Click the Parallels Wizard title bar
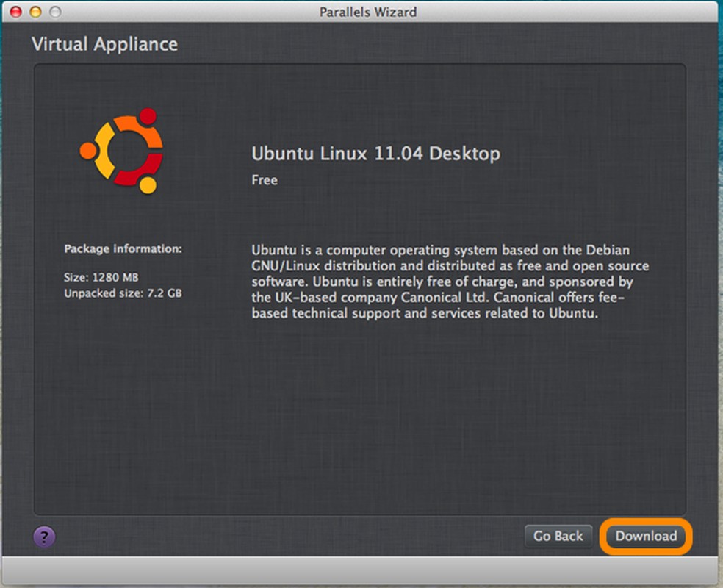 pyautogui.click(x=367, y=12)
